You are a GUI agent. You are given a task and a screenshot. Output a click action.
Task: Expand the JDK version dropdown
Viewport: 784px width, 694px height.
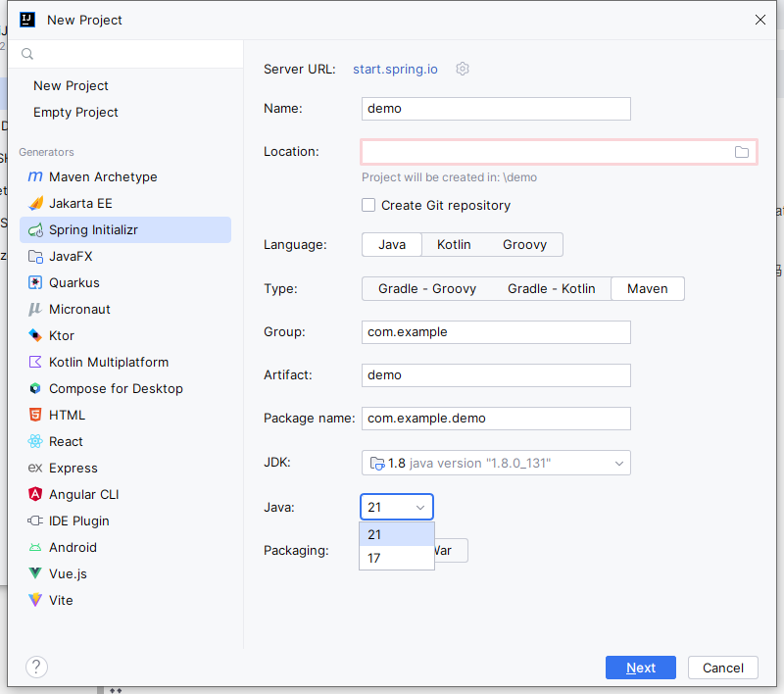coord(496,463)
